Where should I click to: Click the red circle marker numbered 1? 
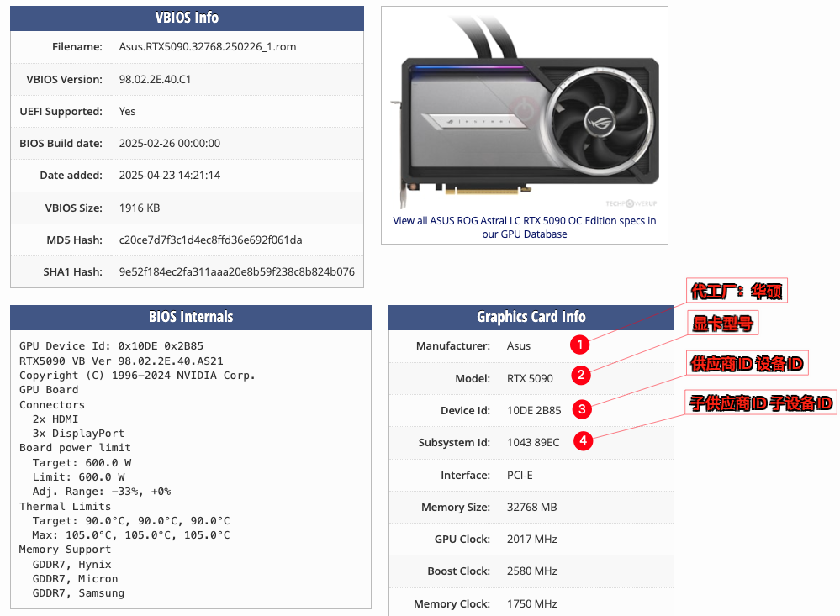point(578,345)
